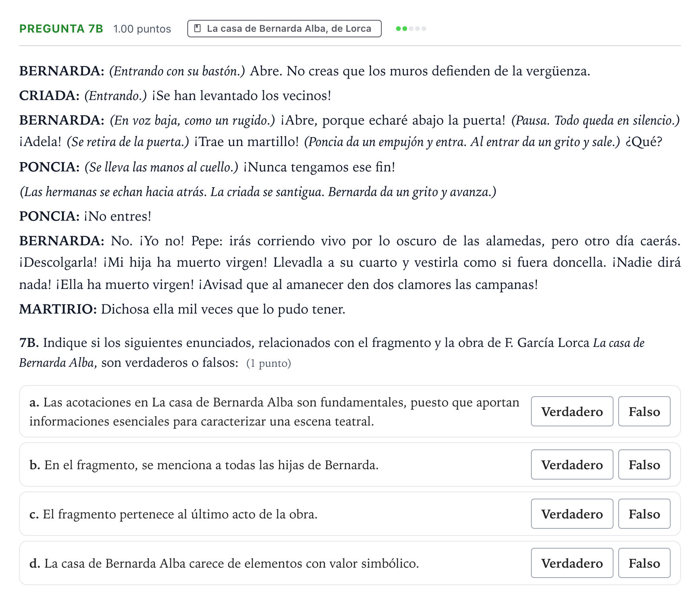The width and height of the screenshot is (700, 605).
Task: Open the La casa de Bernarda Alba tag
Action: click(x=284, y=29)
